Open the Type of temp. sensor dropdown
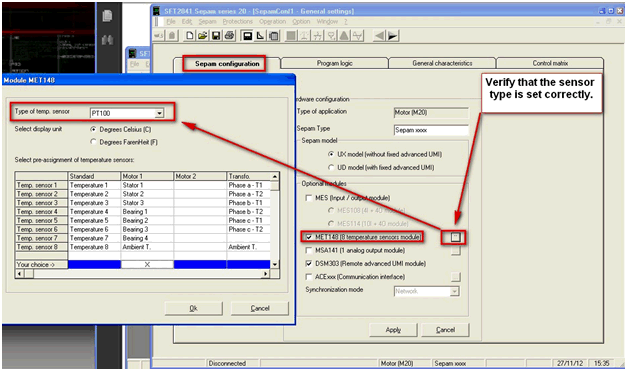The width and height of the screenshot is (627, 371). click(159, 113)
